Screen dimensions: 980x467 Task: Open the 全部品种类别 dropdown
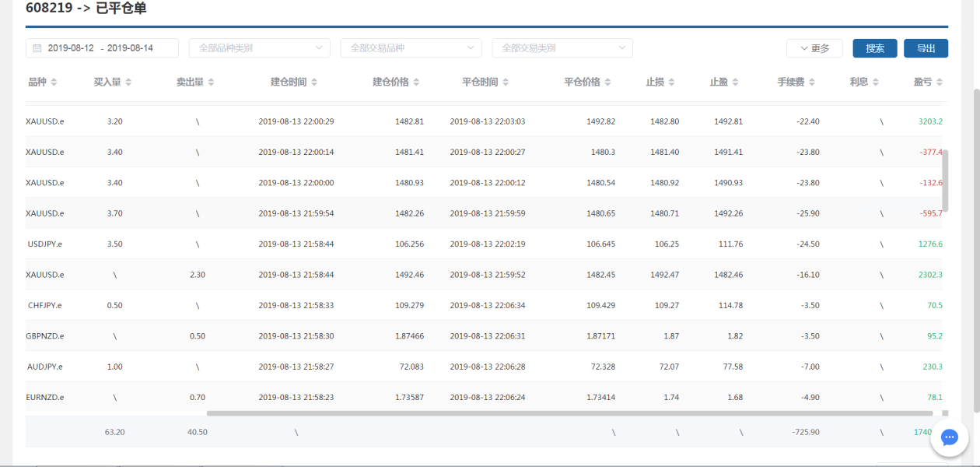(259, 48)
